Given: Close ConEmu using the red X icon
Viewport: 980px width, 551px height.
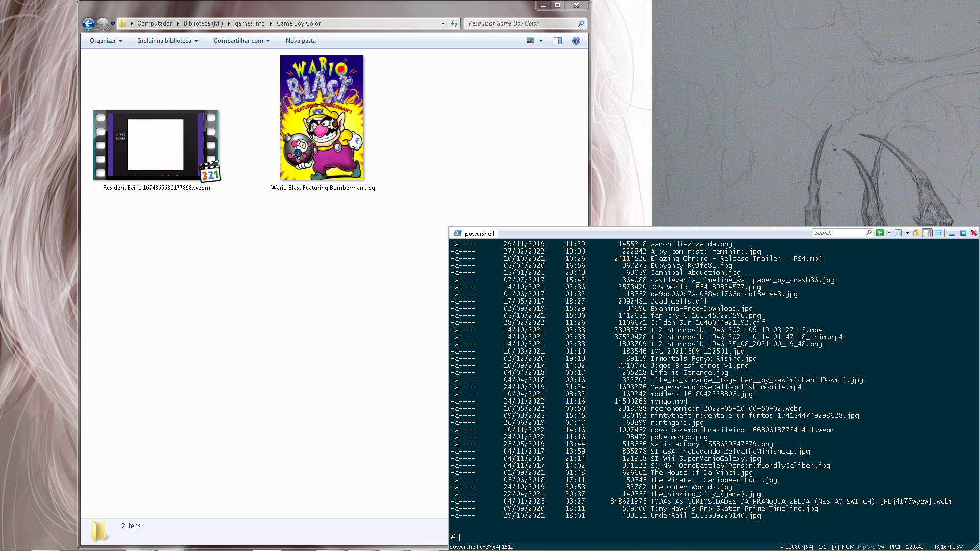Looking at the screenshot, I should click(x=974, y=233).
